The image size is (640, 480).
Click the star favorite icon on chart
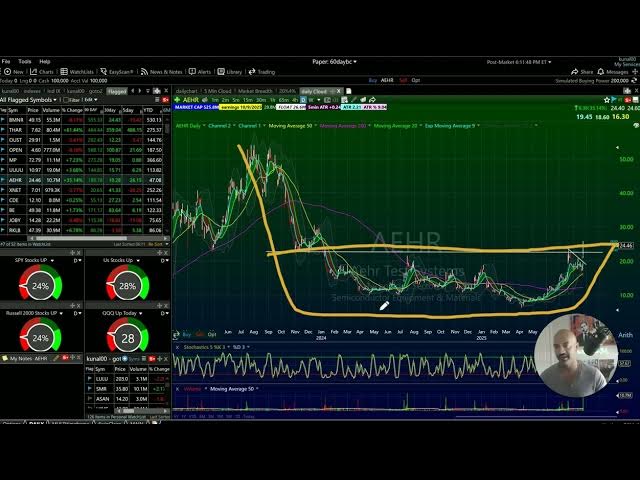point(607,100)
